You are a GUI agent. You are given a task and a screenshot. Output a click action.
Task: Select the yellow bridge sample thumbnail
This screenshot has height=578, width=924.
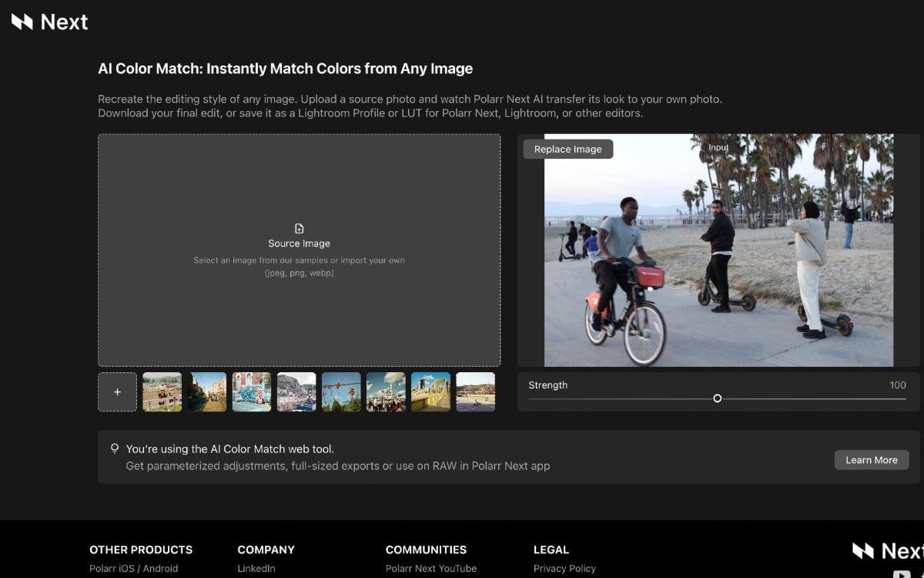(430, 392)
